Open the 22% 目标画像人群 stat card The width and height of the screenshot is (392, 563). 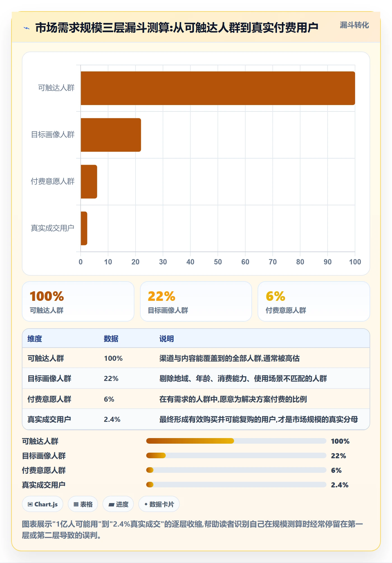(x=196, y=301)
